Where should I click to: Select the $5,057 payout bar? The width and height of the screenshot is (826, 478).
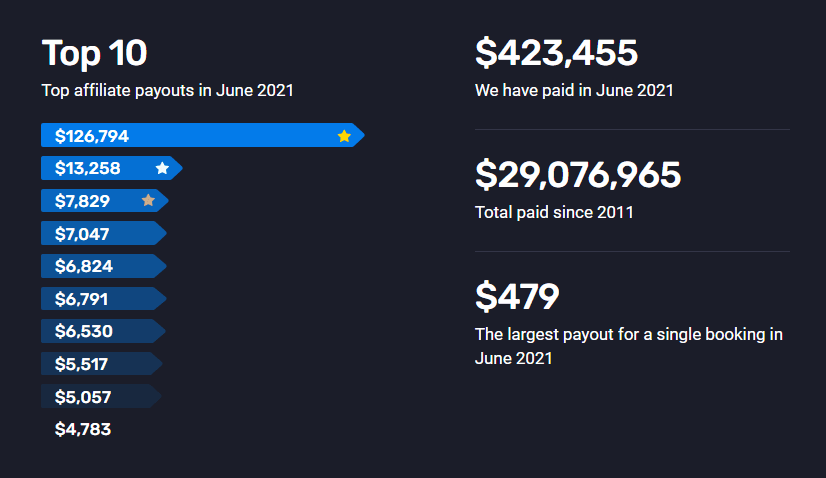tap(98, 397)
